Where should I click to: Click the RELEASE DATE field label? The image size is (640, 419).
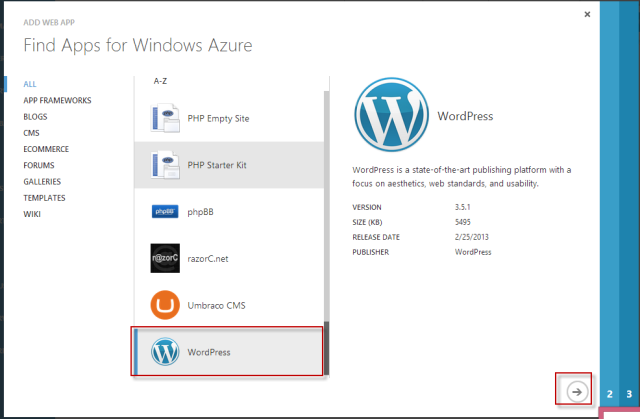(376, 237)
